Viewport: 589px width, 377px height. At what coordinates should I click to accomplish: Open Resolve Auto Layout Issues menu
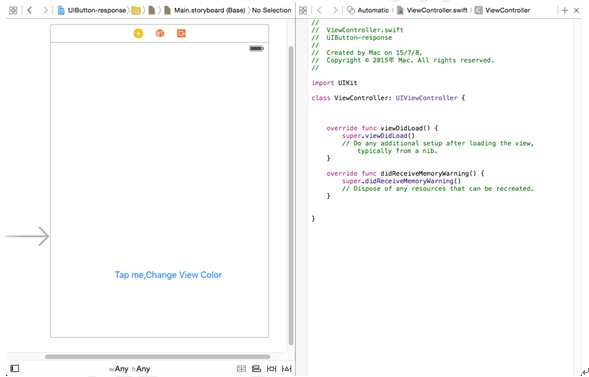click(287, 369)
